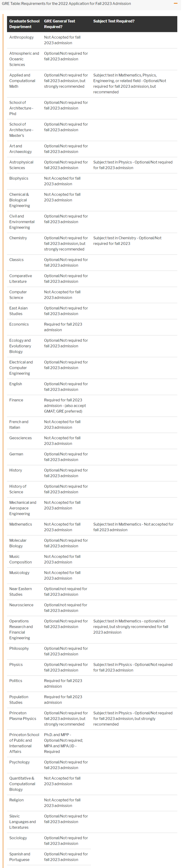The width and height of the screenshot is (185, 868).
Task: Click the Population Studies row label
Action: (19, 700)
